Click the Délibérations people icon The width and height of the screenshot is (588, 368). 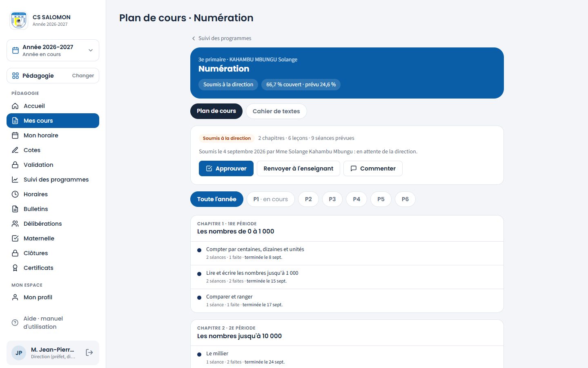[x=15, y=224]
